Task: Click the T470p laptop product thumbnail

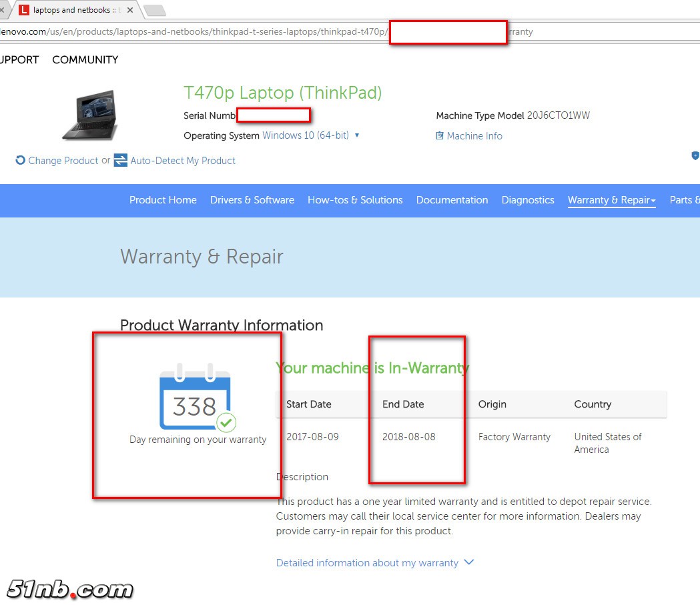Action: pos(91,115)
